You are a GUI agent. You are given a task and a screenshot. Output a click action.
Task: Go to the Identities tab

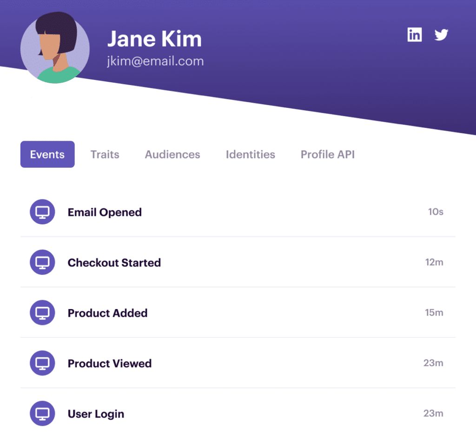coord(251,154)
